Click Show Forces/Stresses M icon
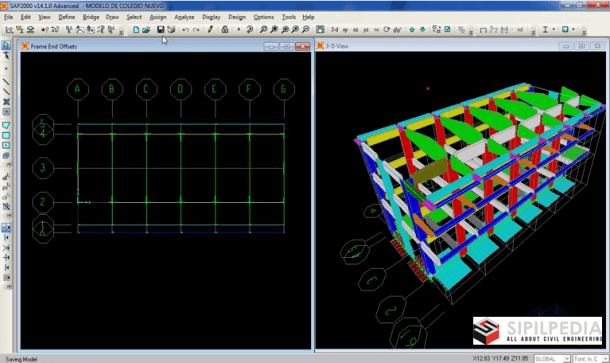 [x=505, y=30]
